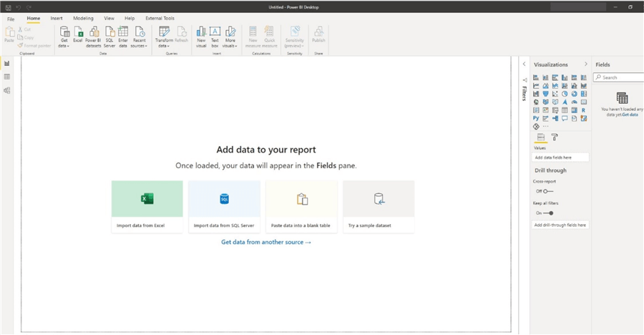
Task: Click the Fields search box
Action: 621,77
